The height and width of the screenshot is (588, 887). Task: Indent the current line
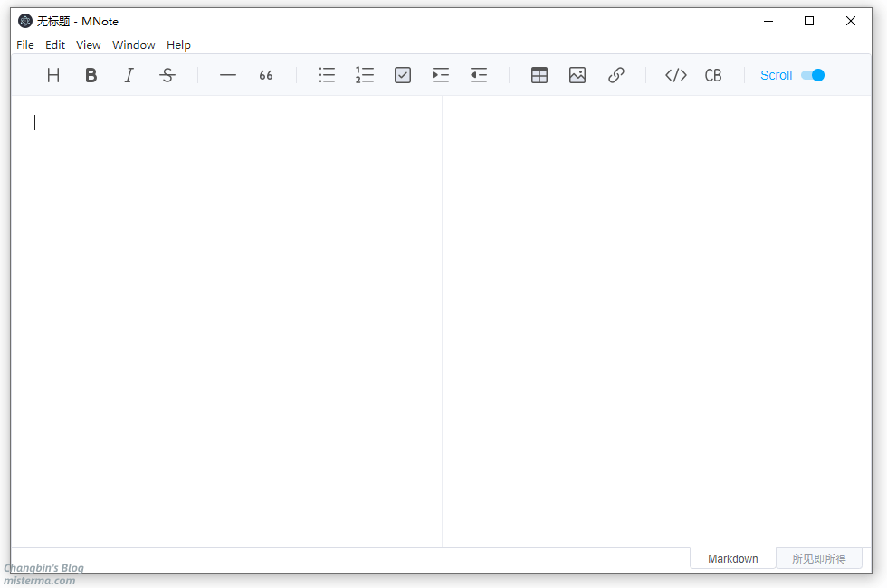441,75
